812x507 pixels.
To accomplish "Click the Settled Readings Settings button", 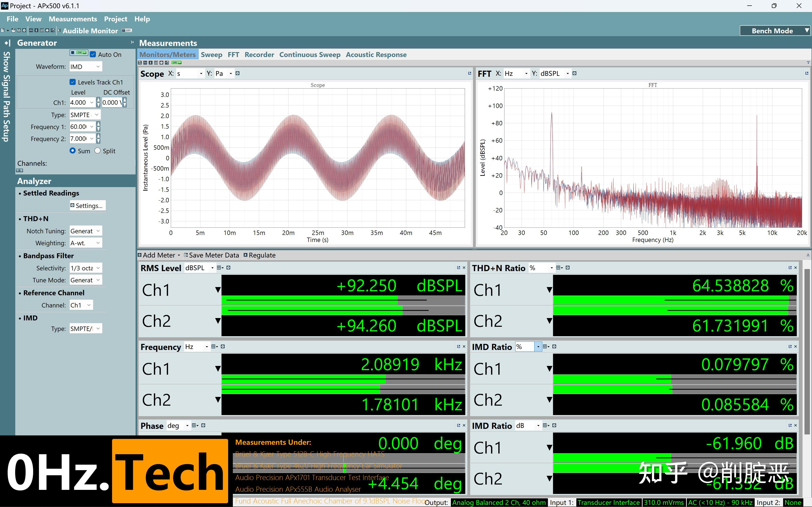I will tap(87, 206).
